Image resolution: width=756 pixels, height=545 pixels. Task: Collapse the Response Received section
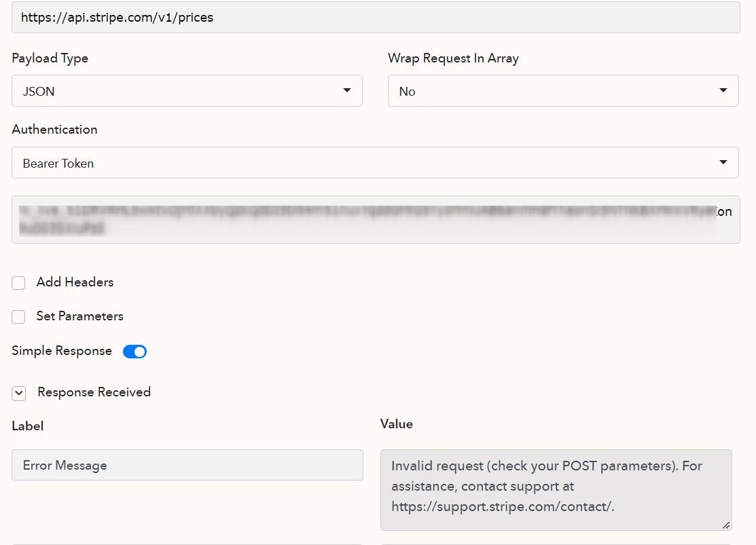tap(19, 393)
